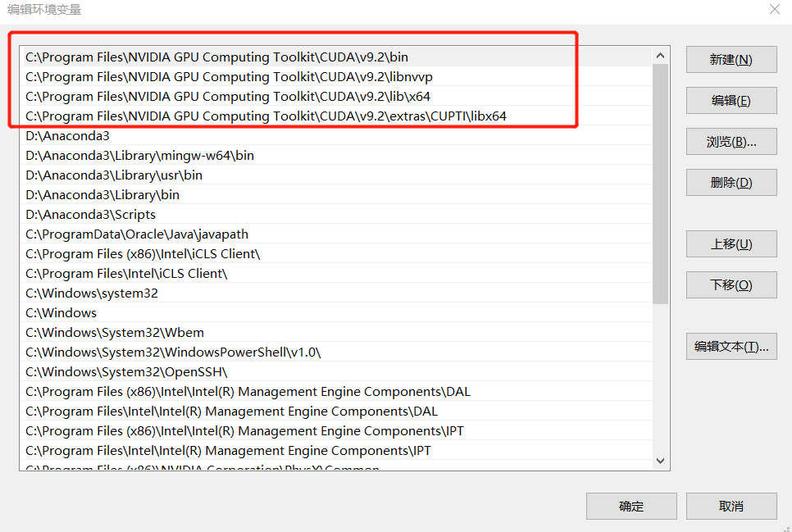Move entry up with 上移(U)
Image resolution: width=792 pixels, height=532 pixels.
point(731,244)
